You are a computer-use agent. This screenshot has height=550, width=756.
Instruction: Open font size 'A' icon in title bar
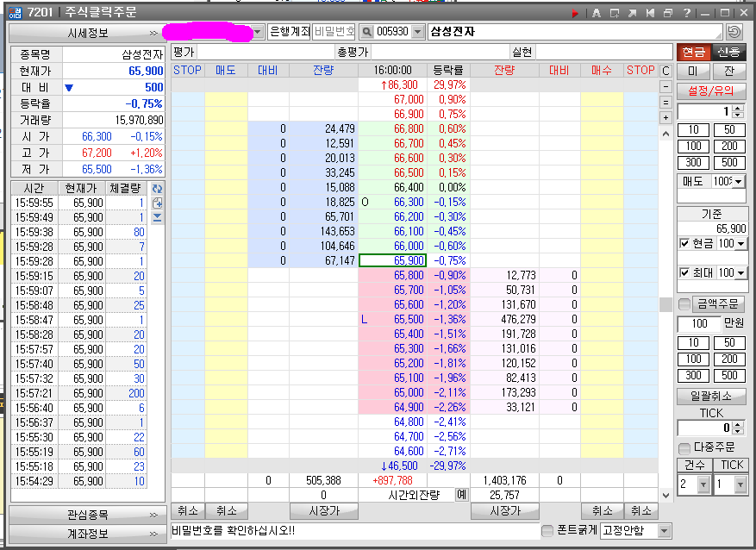pos(597,14)
